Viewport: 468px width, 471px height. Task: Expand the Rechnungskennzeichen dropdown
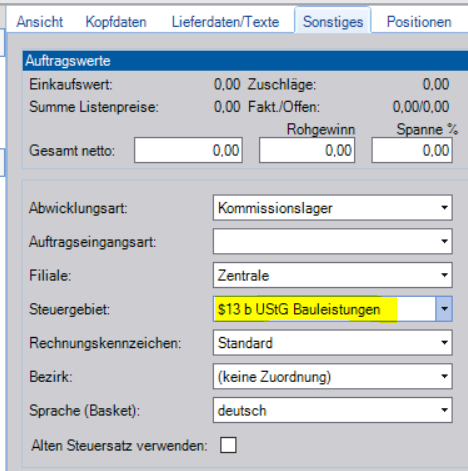(x=444, y=343)
